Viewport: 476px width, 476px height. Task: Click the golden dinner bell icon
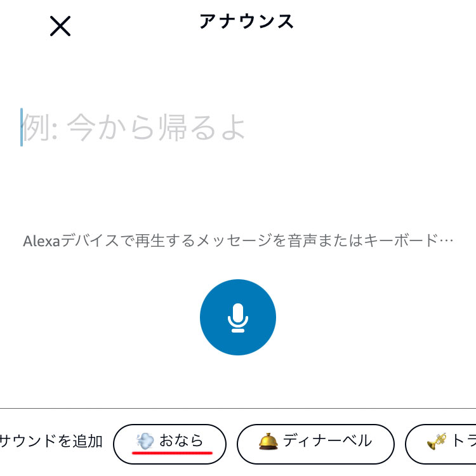pos(268,441)
